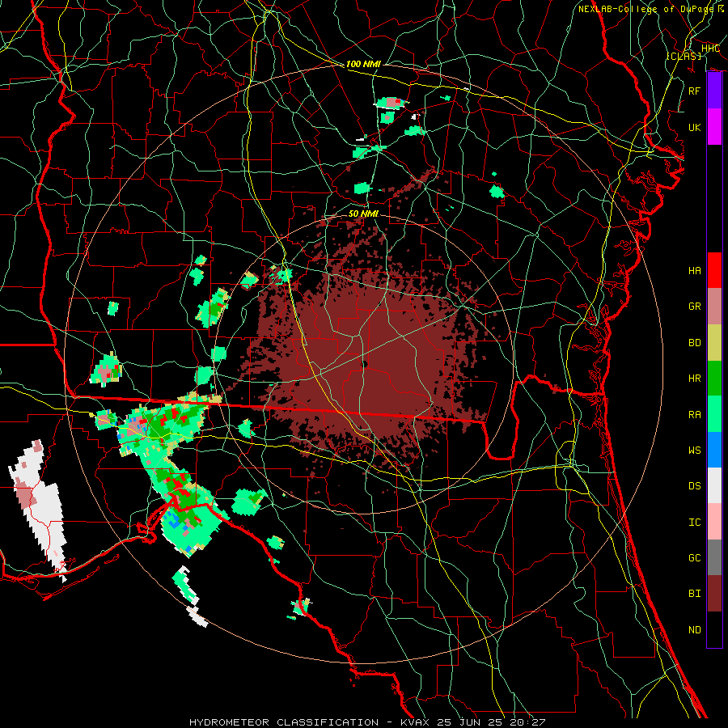Click the black radar site dot at center
This screenshot has height=728, width=728.
[x=365, y=364]
